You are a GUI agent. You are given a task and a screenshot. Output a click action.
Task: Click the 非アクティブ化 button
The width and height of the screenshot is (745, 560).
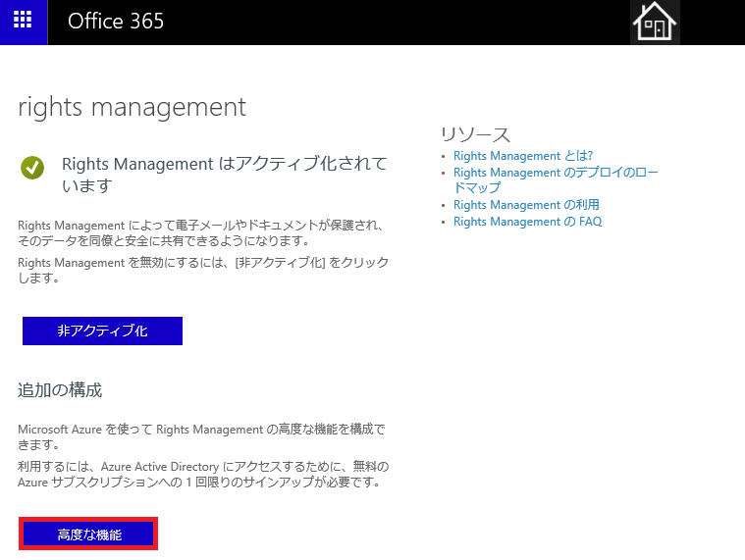(x=102, y=331)
